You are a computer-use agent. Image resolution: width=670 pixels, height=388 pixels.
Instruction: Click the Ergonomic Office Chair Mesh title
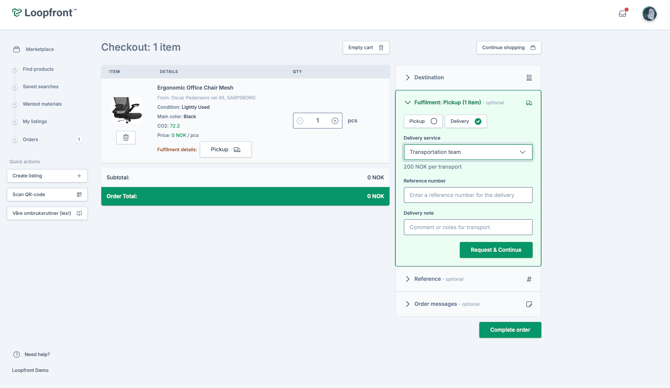point(195,88)
